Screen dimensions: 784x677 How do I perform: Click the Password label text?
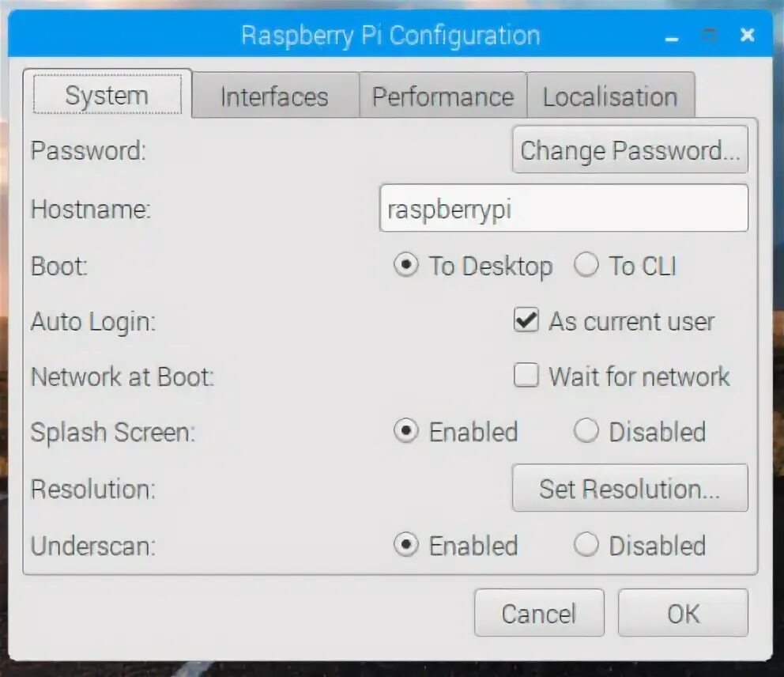[x=88, y=150]
